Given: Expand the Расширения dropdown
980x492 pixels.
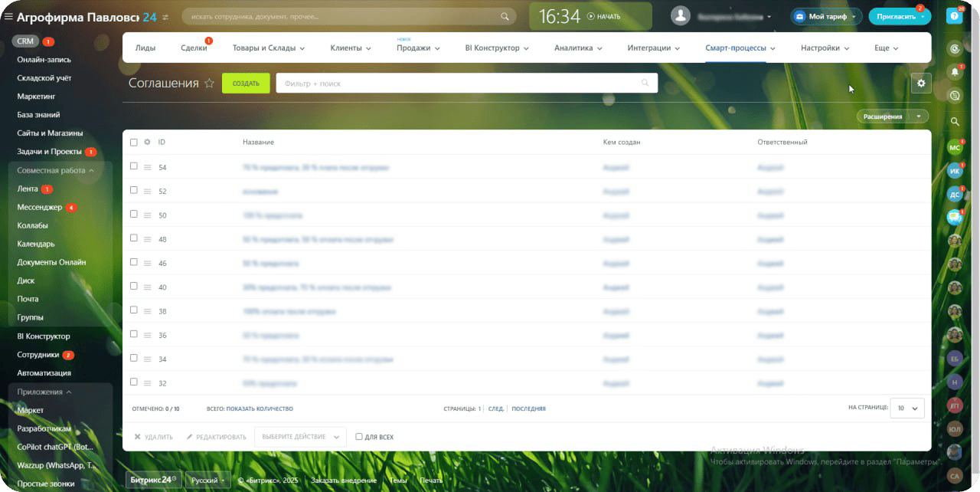Looking at the screenshot, I should (892, 116).
